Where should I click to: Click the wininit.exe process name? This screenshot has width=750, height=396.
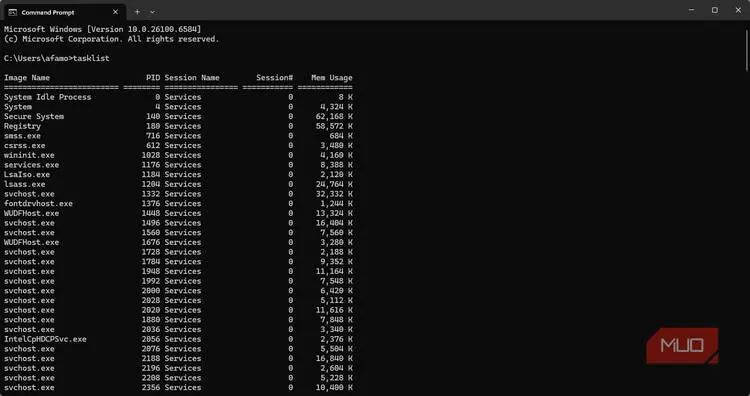coord(29,155)
